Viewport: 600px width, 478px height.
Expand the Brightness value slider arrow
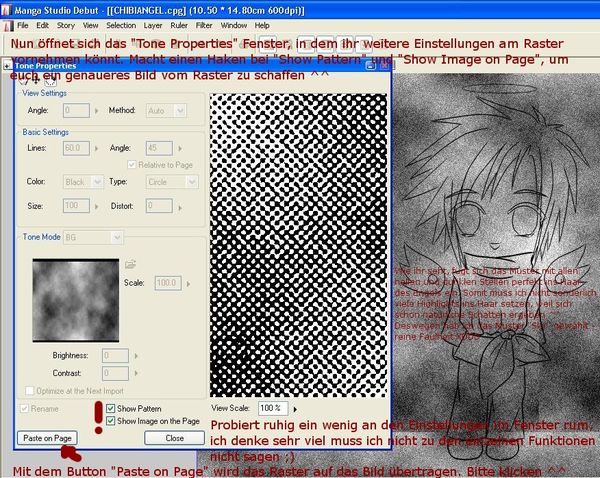coord(136,356)
